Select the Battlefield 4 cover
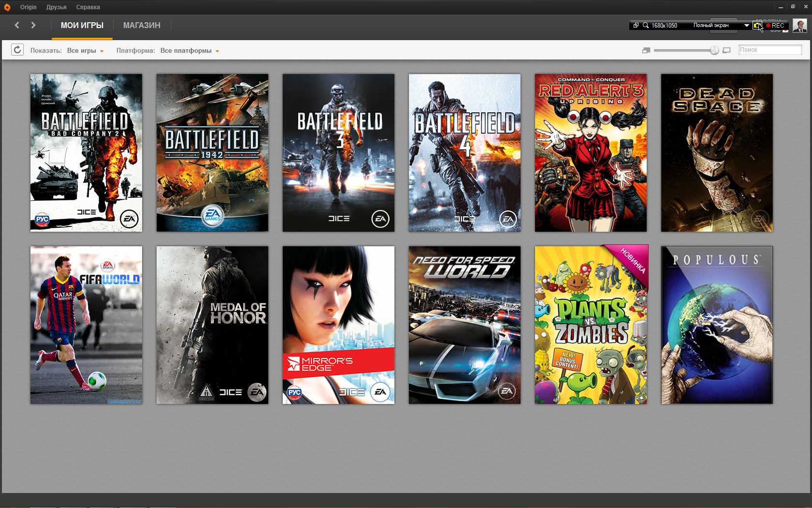Screen dimensions: 812x508 tap(464, 153)
